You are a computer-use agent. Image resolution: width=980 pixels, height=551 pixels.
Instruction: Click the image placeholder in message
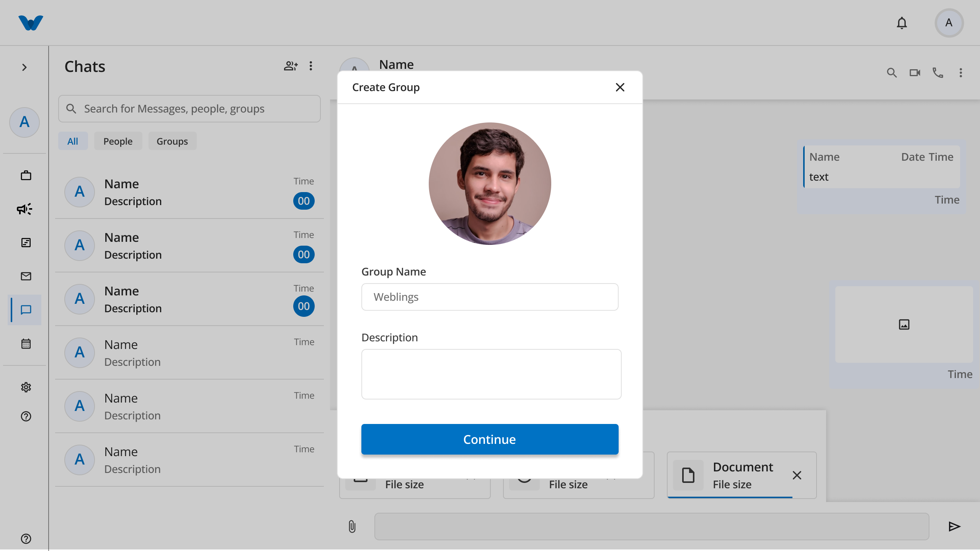(x=904, y=324)
